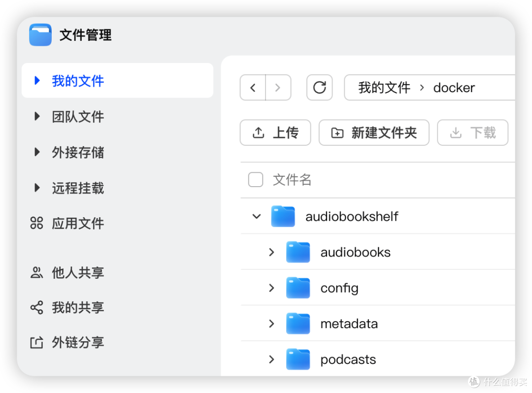Open 我的共享 in the sidebar
Screen dimensions: 532x393
(78, 308)
